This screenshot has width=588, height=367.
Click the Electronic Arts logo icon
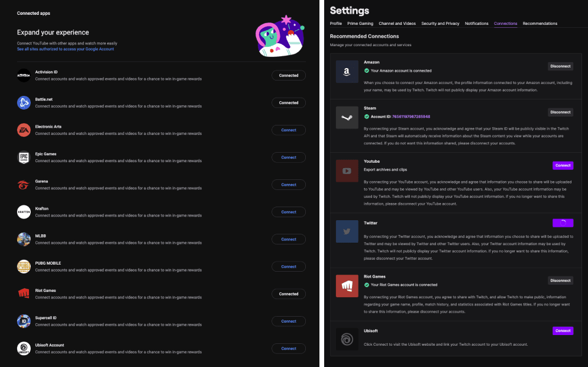pyautogui.click(x=24, y=130)
